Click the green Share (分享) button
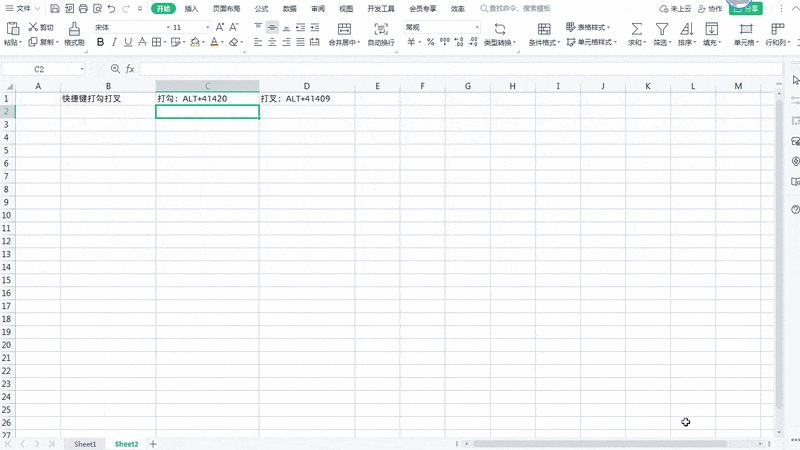The height and width of the screenshot is (450, 800). pos(745,8)
